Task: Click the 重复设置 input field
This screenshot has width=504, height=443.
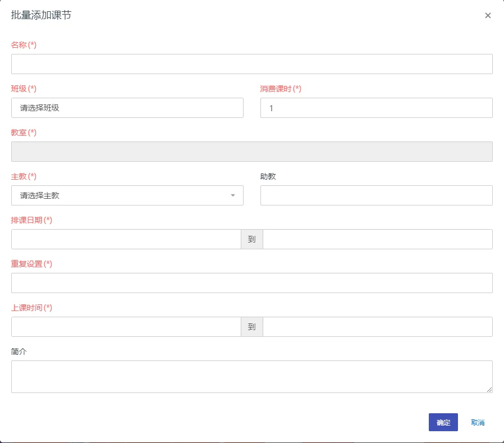Action: click(x=251, y=283)
